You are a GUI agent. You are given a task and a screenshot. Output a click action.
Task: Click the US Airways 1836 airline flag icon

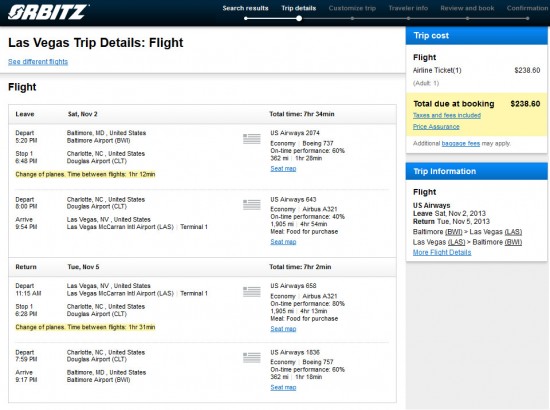[251, 357]
